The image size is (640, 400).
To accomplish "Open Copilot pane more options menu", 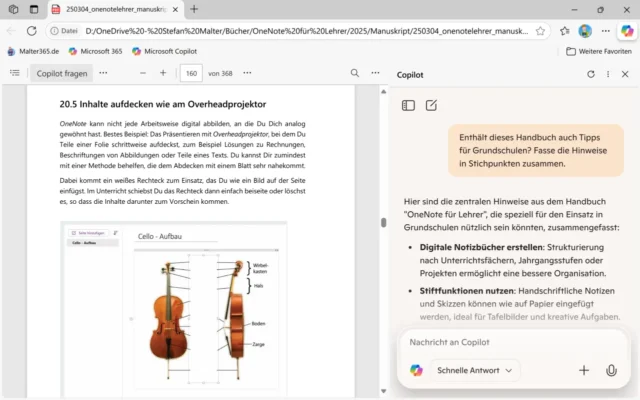I will [x=608, y=74].
